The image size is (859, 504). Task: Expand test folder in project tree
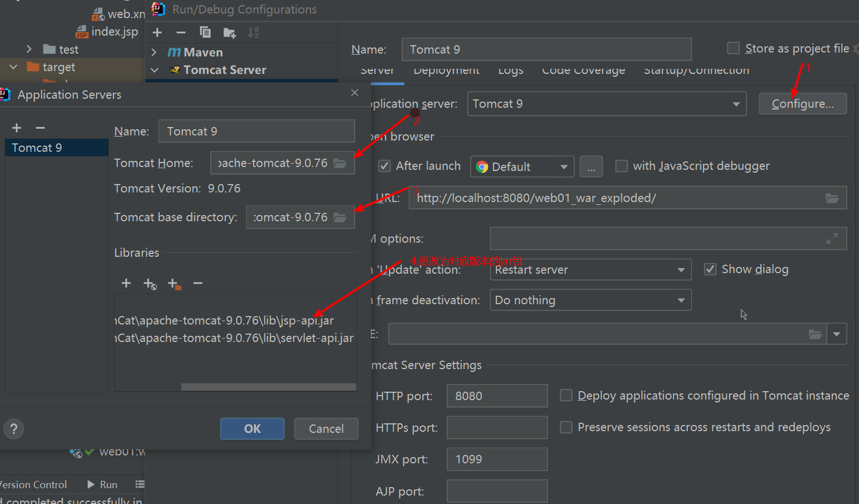pyautogui.click(x=29, y=50)
